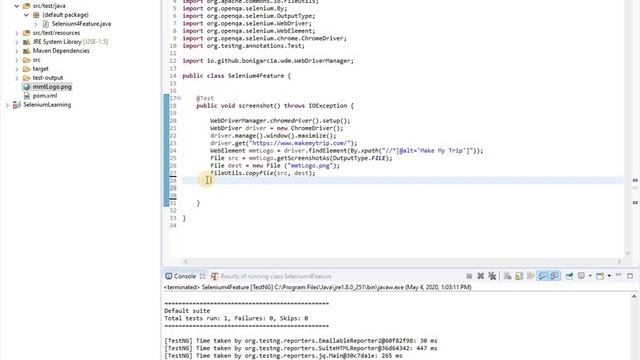Click the JRE System Library books icon

point(27,42)
